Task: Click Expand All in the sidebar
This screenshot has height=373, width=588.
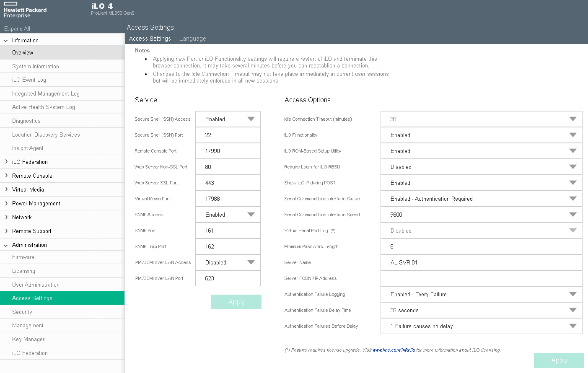Action: tap(17, 28)
